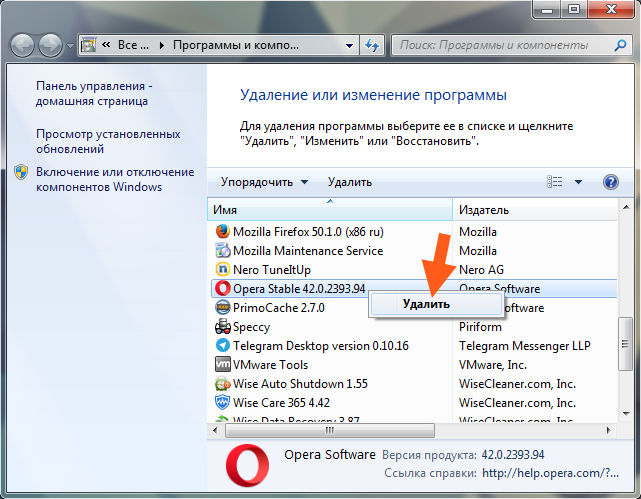
Task: Click the vertical scrollbar thumb
Action: (625, 344)
